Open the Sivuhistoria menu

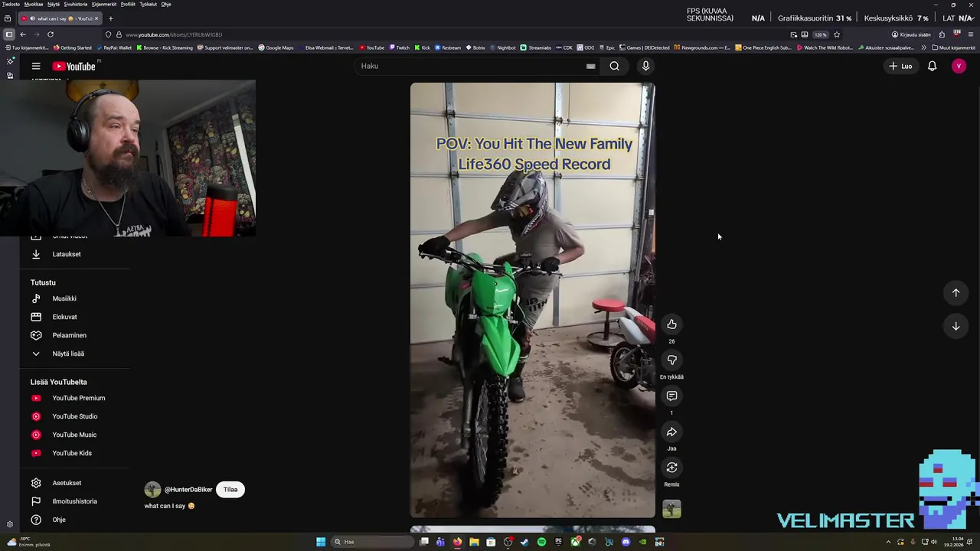[x=75, y=4]
